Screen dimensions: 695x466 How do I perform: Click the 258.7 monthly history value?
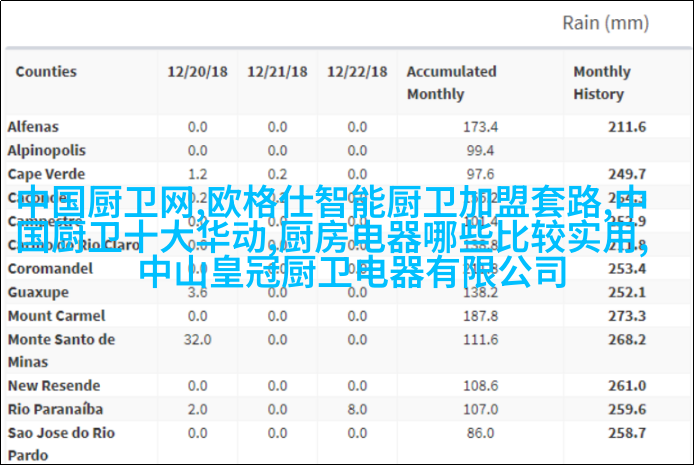click(x=627, y=433)
